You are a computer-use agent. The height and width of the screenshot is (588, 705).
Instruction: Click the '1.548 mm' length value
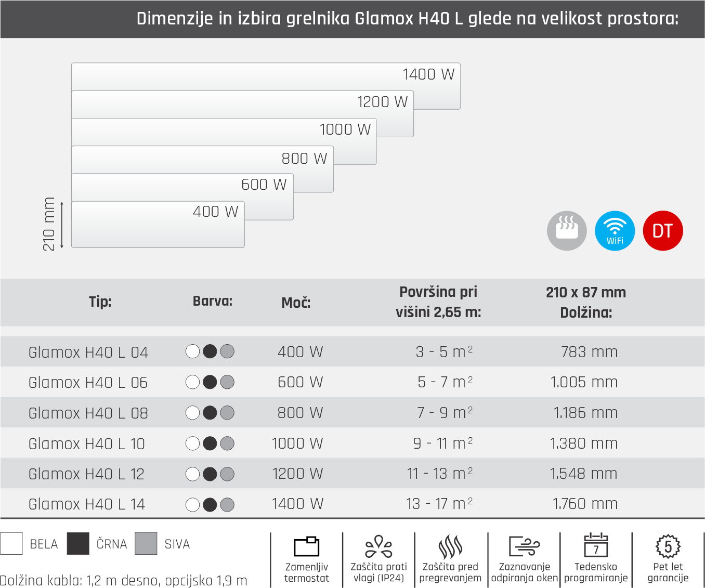tap(584, 474)
